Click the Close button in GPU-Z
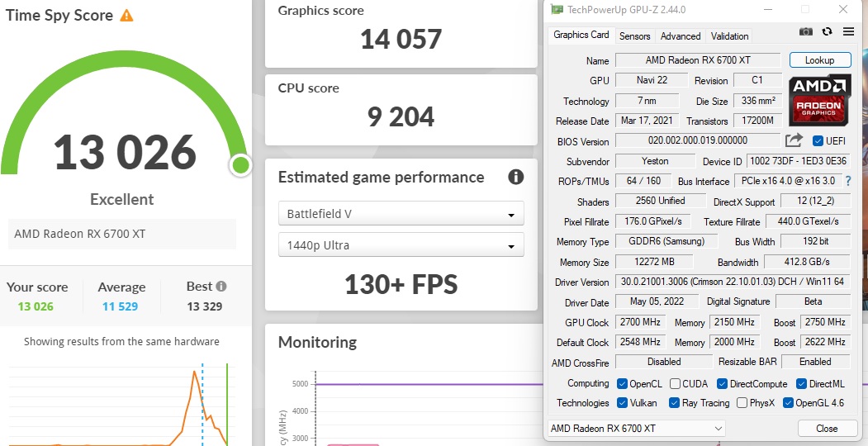Viewport: 868px width, 446px height. pyautogui.click(x=827, y=429)
